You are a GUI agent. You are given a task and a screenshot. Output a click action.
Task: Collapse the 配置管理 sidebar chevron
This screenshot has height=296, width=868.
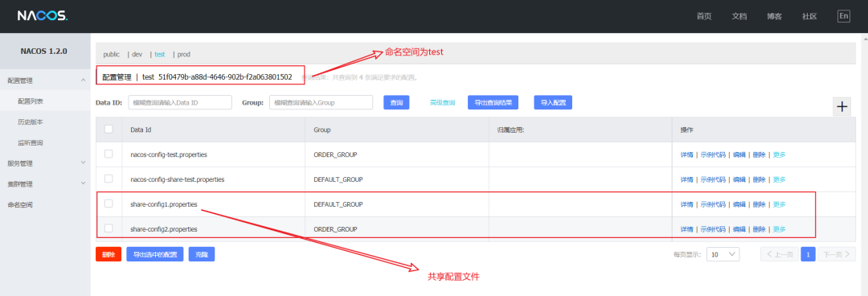click(83, 80)
